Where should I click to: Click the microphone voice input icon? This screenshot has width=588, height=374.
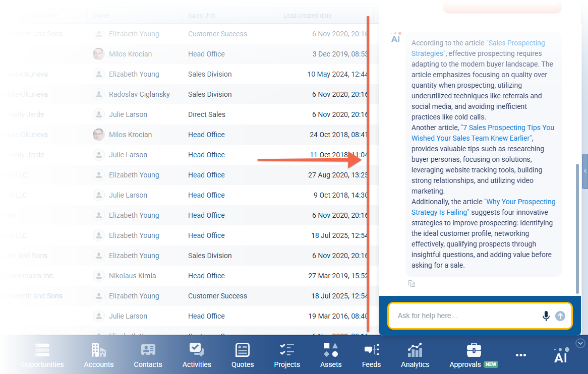click(546, 316)
